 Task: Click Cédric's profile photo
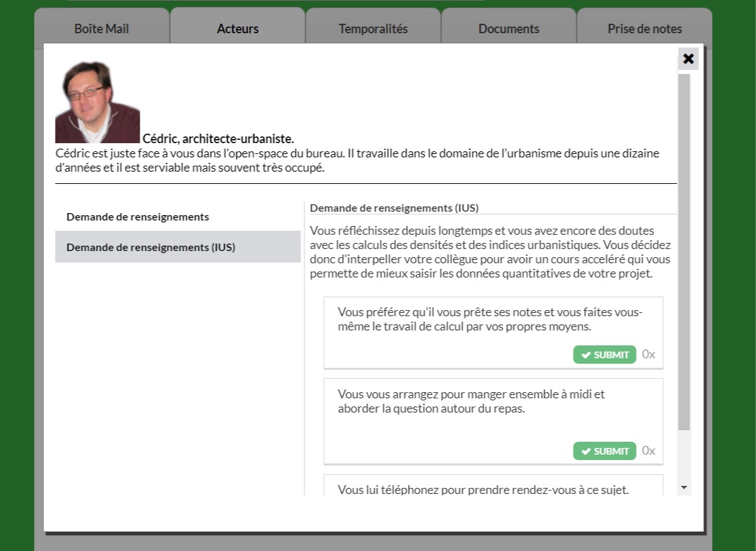[x=98, y=102]
